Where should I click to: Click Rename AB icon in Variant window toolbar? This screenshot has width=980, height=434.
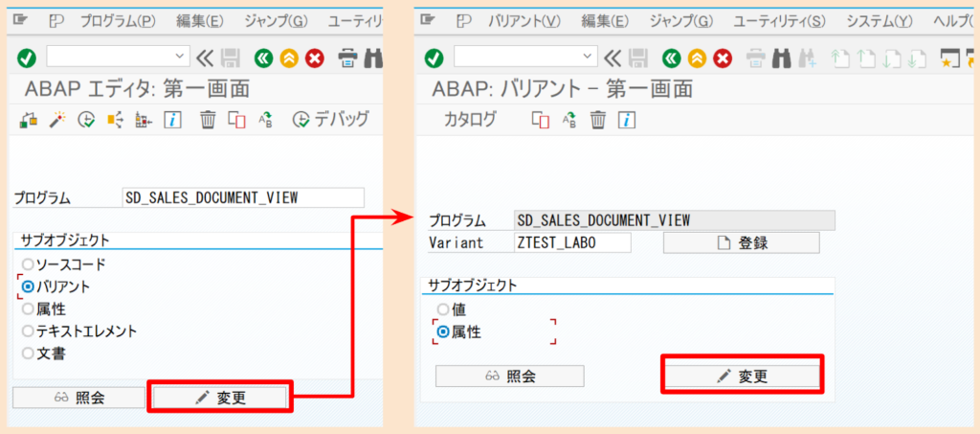coord(569,119)
